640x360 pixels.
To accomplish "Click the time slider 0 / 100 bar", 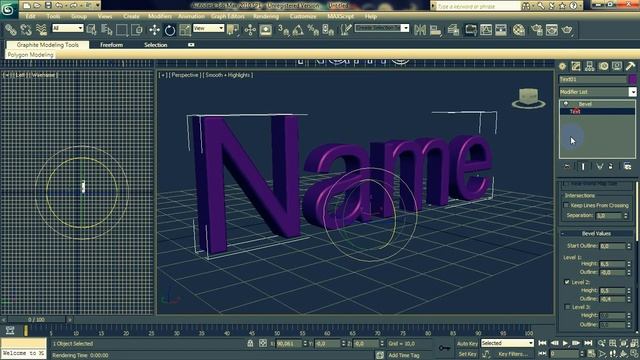I will 36,320.
